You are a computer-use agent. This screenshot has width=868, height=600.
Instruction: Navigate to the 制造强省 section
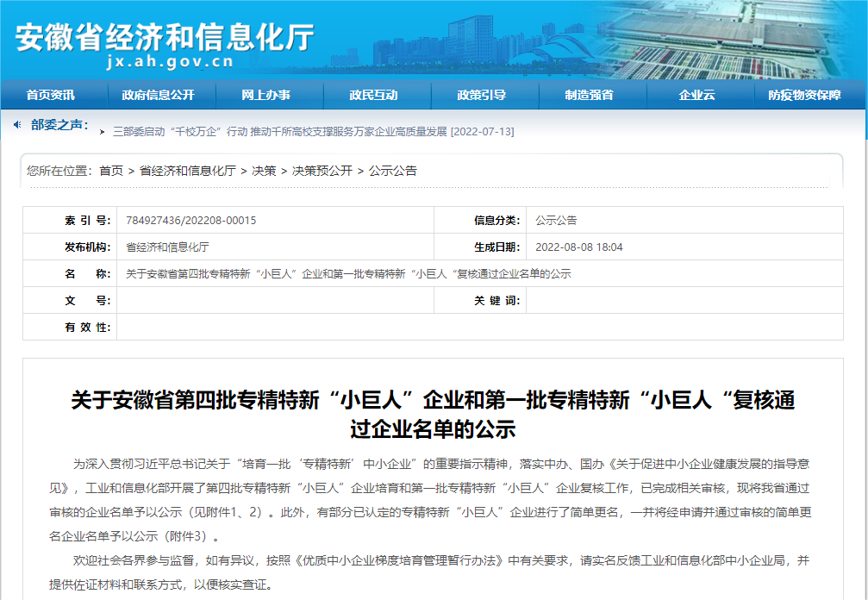point(589,95)
